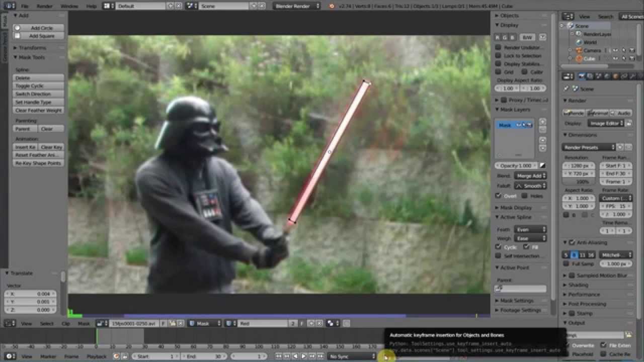The image size is (644, 362).
Task: Enable Self Intersection checkbox
Action: tap(498, 256)
